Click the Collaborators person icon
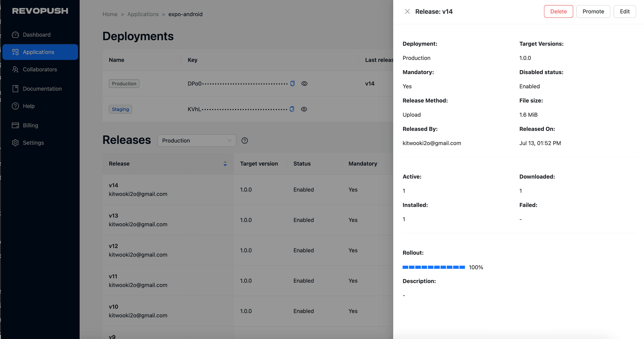 [x=15, y=69]
